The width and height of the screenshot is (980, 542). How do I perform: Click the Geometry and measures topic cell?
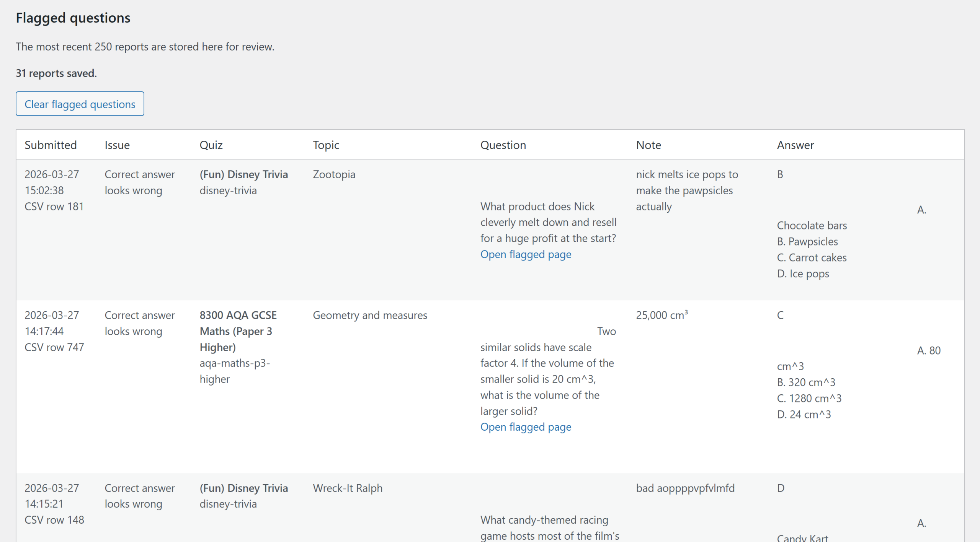pyautogui.click(x=370, y=315)
